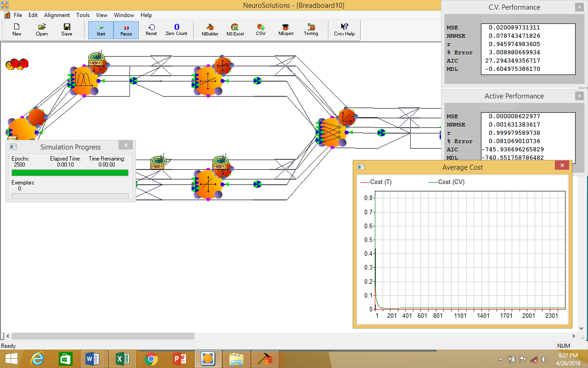Select the upper middle linear axon component
The width and height of the screenshot is (588, 368).
point(207,81)
